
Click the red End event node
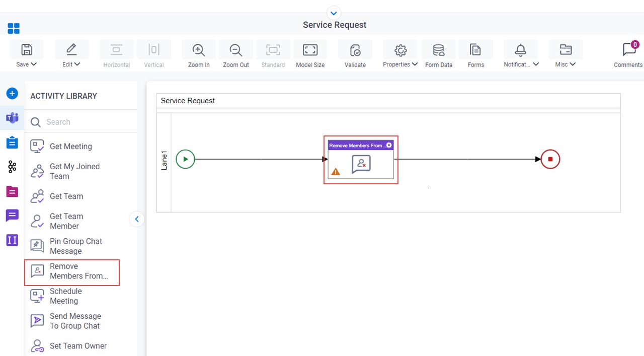coord(550,159)
